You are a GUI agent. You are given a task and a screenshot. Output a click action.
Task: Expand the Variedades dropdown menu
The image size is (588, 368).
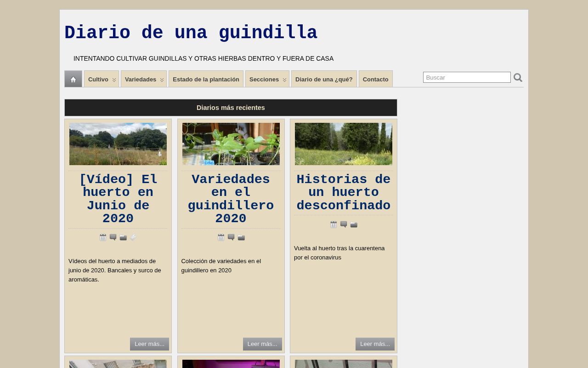tap(144, 79)
